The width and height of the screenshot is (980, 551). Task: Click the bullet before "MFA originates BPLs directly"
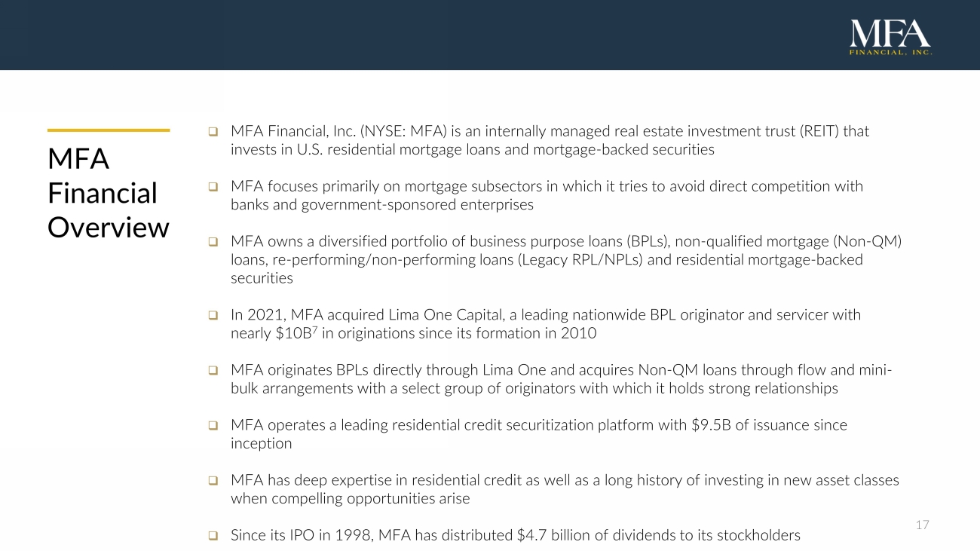click(x=213, y=371)
